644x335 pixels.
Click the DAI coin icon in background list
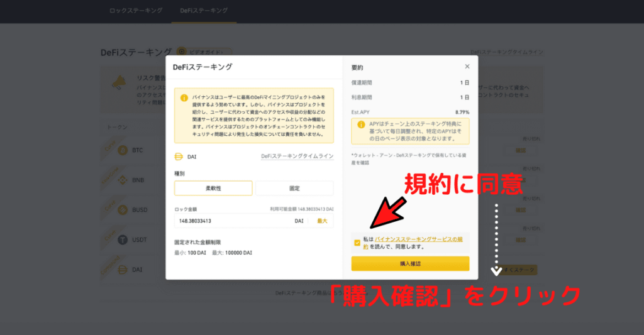(123, 270)
